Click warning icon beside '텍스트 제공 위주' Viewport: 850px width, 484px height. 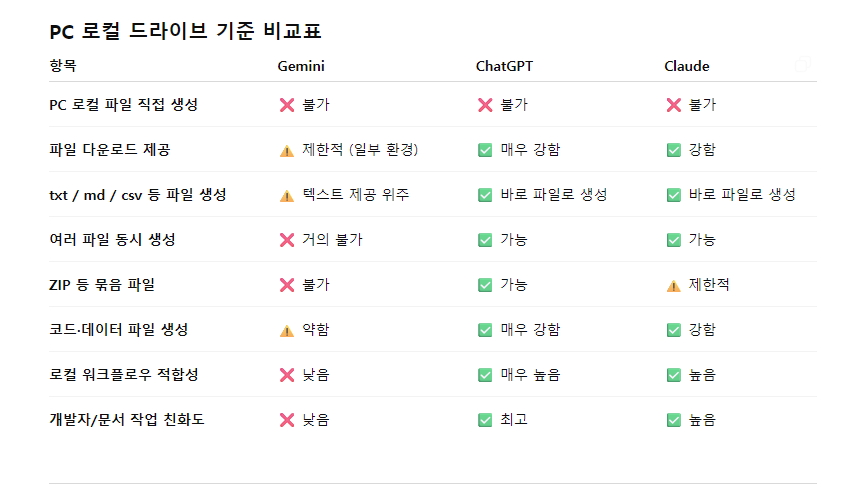pyautogui.click(x=287, y=195)
